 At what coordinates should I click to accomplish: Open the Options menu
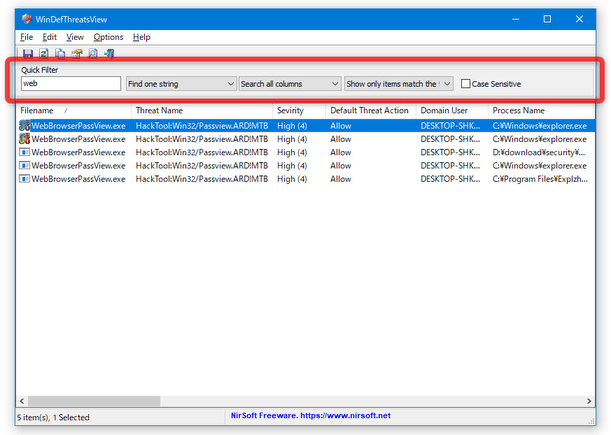(x=108, y=37)
